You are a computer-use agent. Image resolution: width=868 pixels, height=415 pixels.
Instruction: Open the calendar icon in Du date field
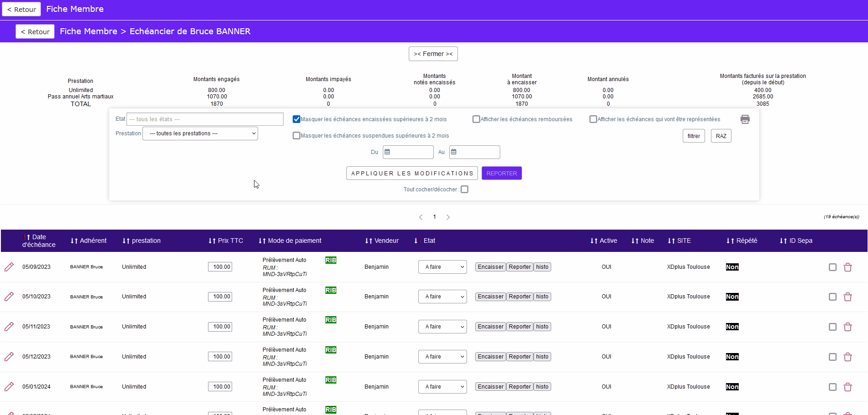tap(387, 152)
